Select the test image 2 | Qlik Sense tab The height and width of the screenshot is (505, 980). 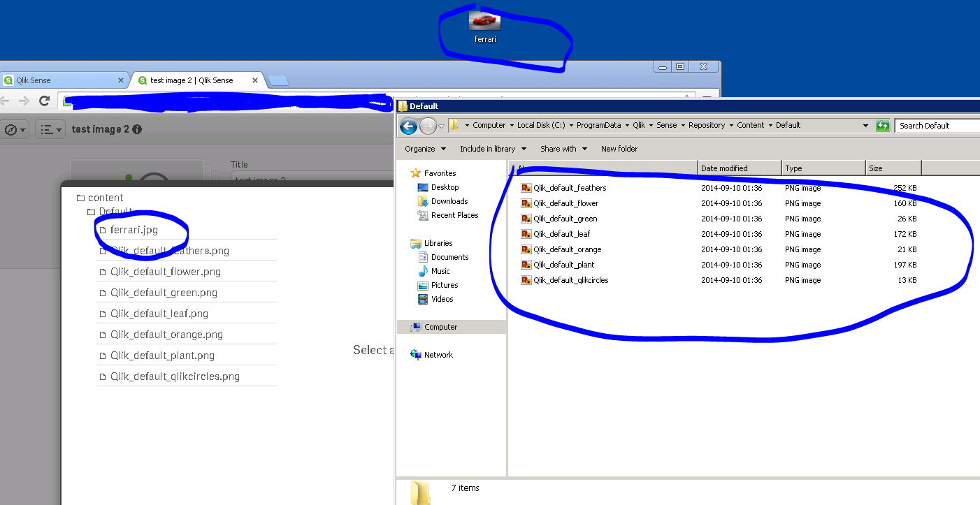[x=197, y=80]
